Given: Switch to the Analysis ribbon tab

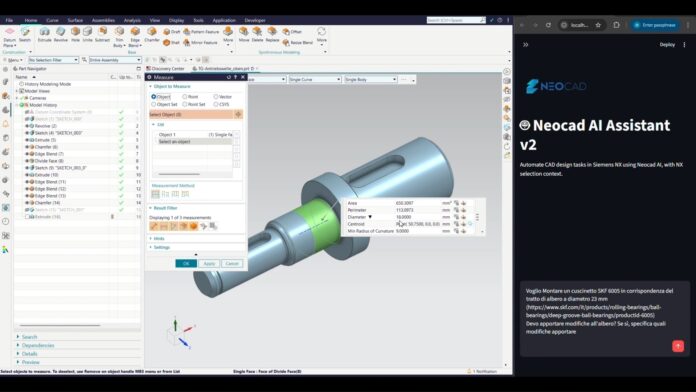Looking at the screenshot, I should (x=132, y=20).
